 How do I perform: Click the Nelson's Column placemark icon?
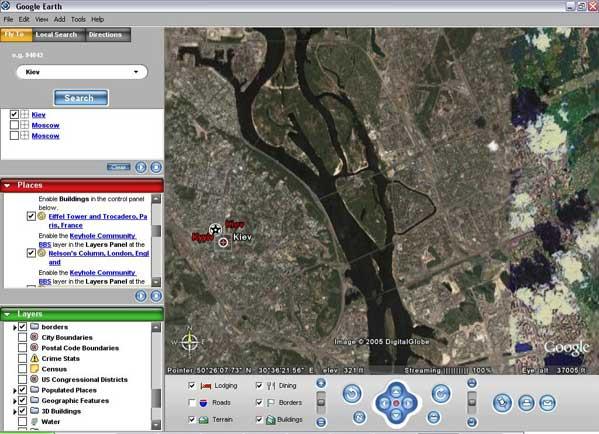42,253
